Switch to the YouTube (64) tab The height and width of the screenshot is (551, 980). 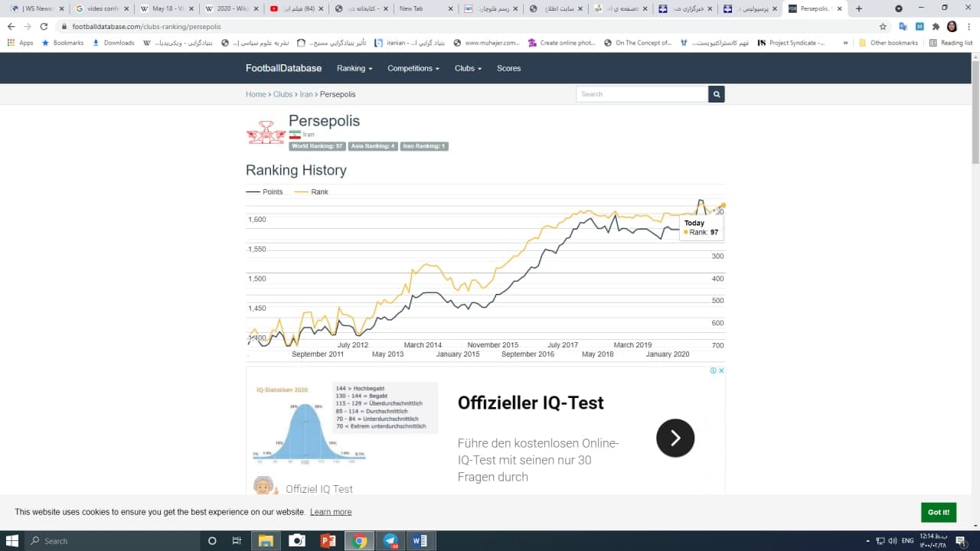click(x=296, y=8)
